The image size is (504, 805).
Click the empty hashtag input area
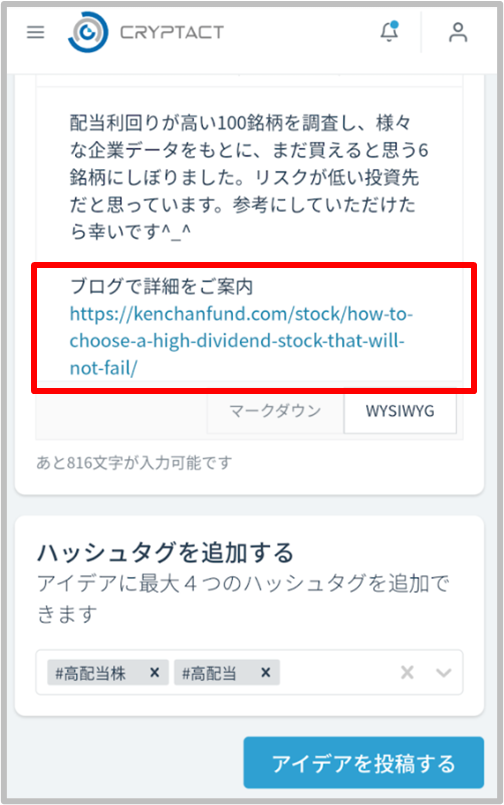click(339, 672)
